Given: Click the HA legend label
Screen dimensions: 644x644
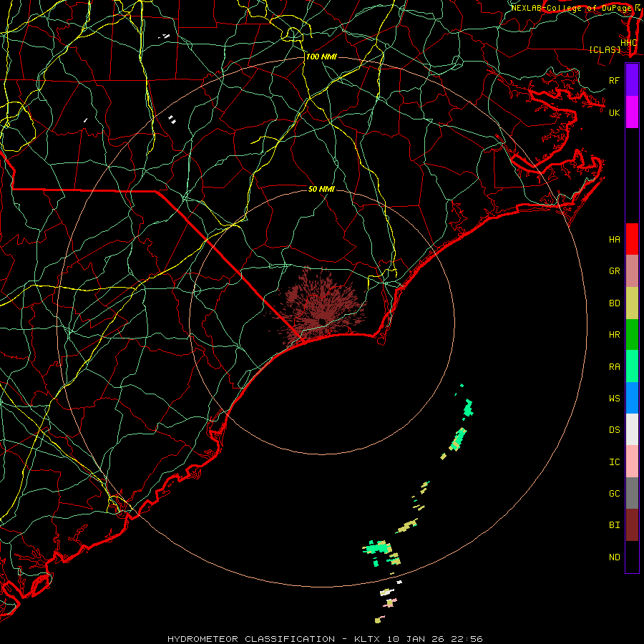Looking at the screenshot, I should [614, 240].
